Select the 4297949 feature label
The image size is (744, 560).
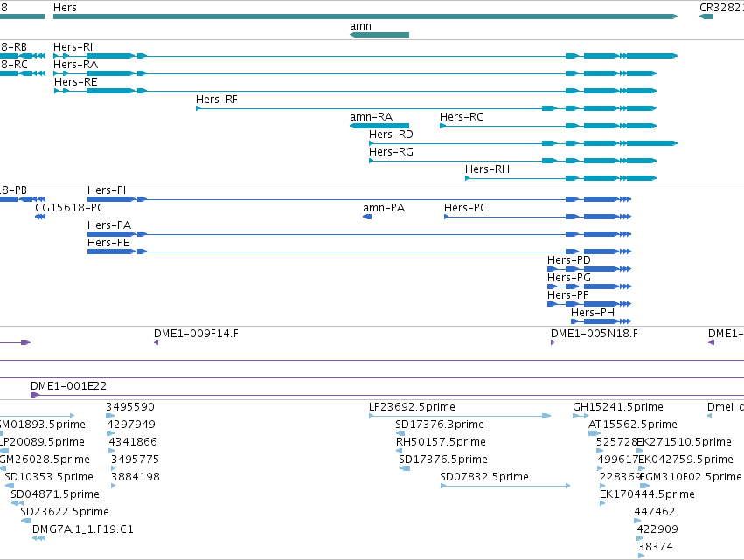(x=131, y=425)
